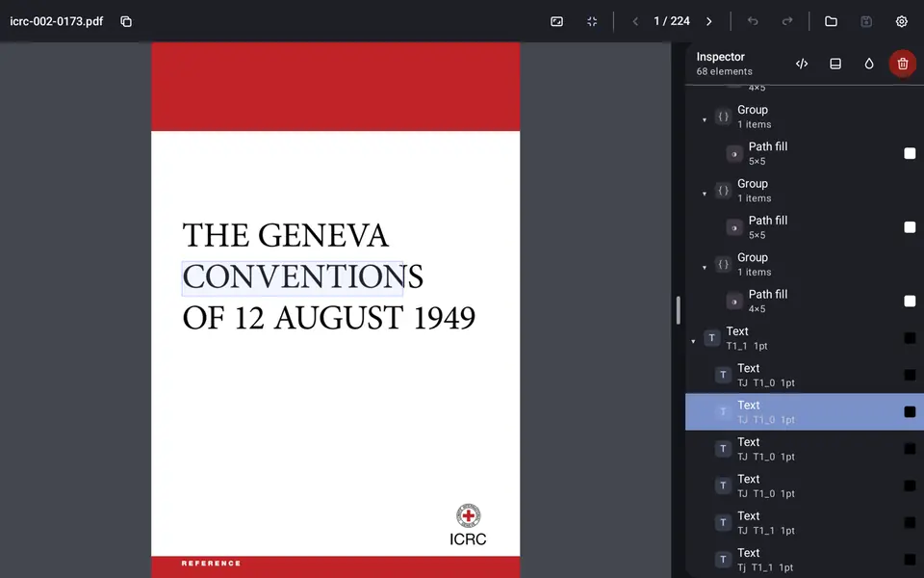Viewport: 924px width, 578px height.
Task: Go to the previous page arrow
Action: [635, 21]
